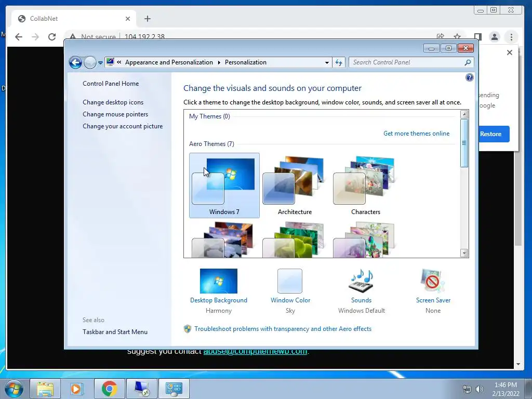Viewport: 532px width, 399px height.
Task: Open Change desktop icons
Action: pos(113,102)
